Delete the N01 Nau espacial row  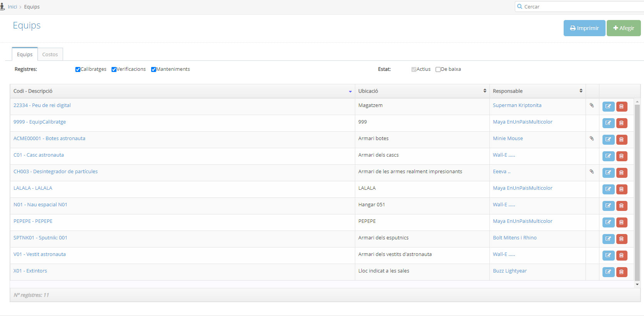coord(622,206)
